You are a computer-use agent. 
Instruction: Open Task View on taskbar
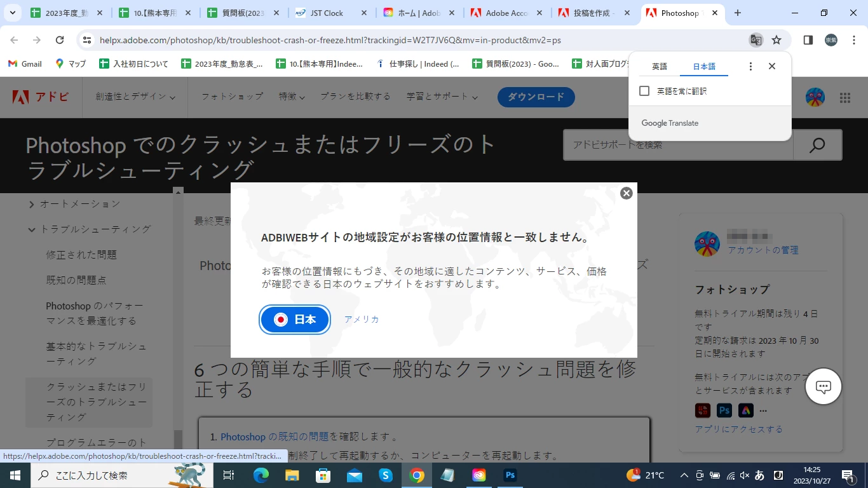pyautogui.click(x=229, y=475)
